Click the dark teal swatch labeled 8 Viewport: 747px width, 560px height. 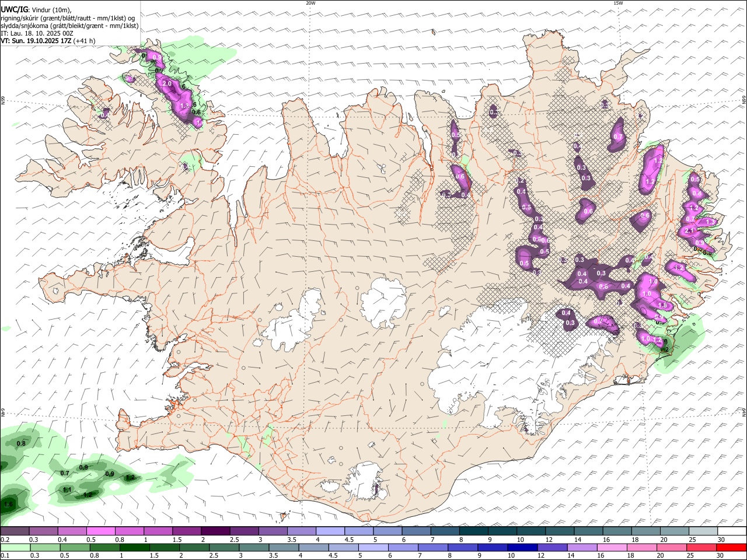[x=473, y=531]
